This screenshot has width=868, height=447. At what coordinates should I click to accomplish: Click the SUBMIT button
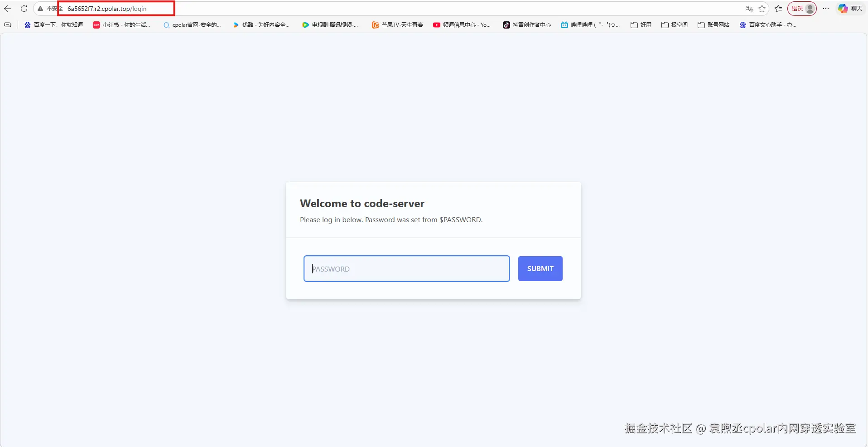540,269
